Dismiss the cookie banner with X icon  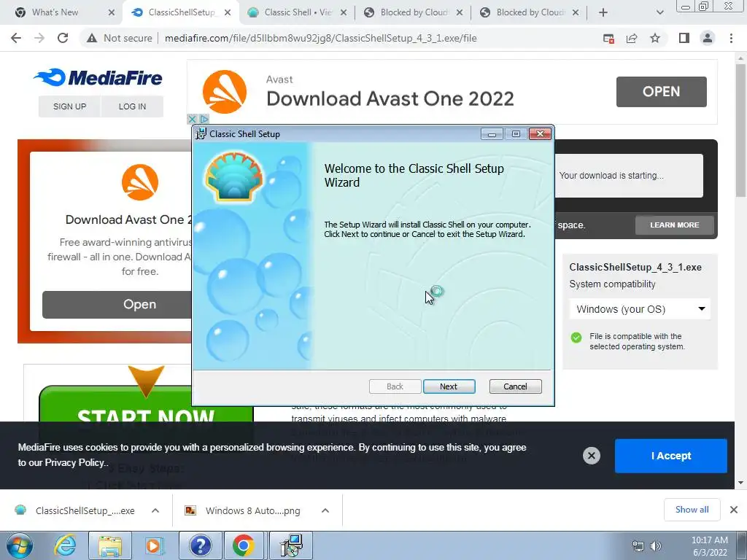pos(591,456)
